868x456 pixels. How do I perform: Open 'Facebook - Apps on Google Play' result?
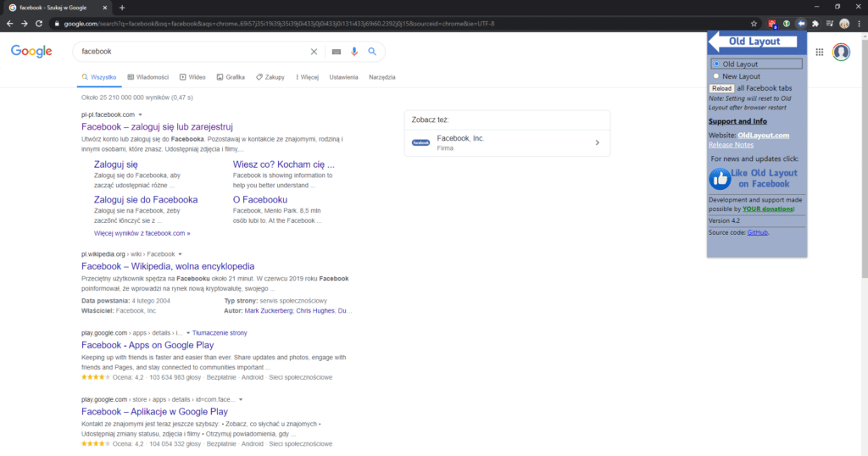click(x=147, y=345)
